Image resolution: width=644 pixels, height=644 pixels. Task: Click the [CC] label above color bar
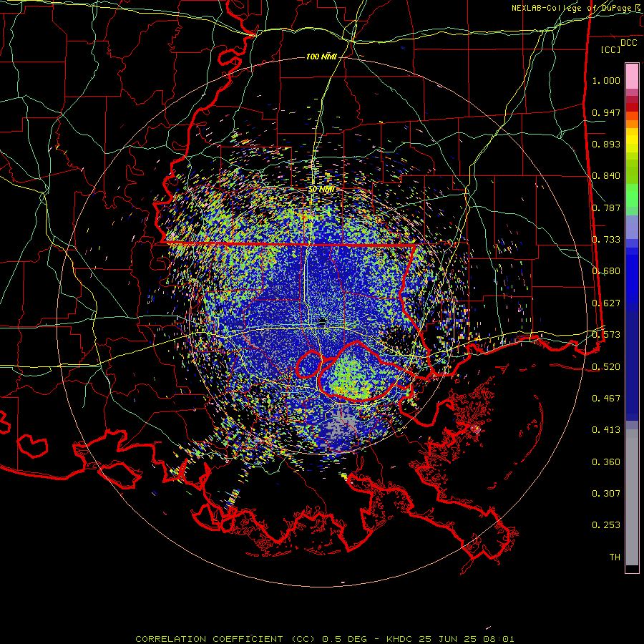[x=611, y=49]
